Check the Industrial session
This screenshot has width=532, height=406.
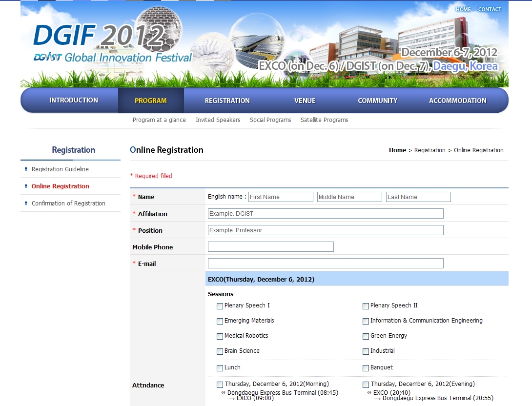pos(366,351)
